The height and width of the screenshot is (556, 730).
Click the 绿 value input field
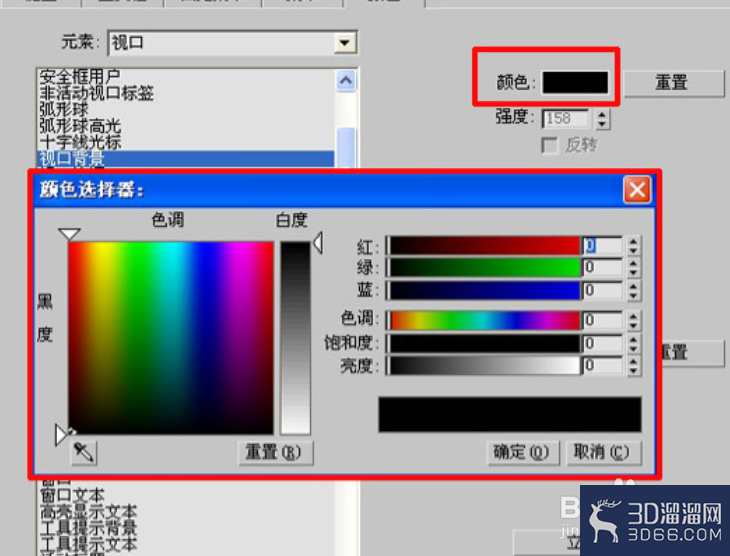(602, 267)
